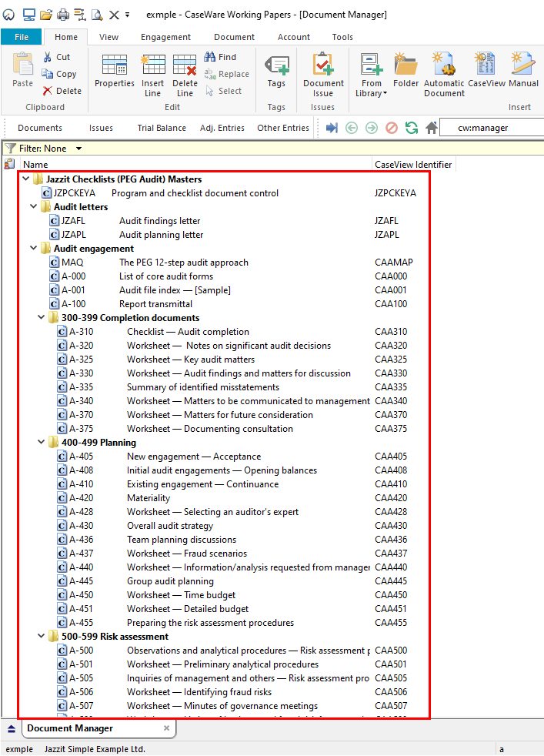Switch to the View ribbon tab
The image size is (544, 756).
[x=109, y=37]
